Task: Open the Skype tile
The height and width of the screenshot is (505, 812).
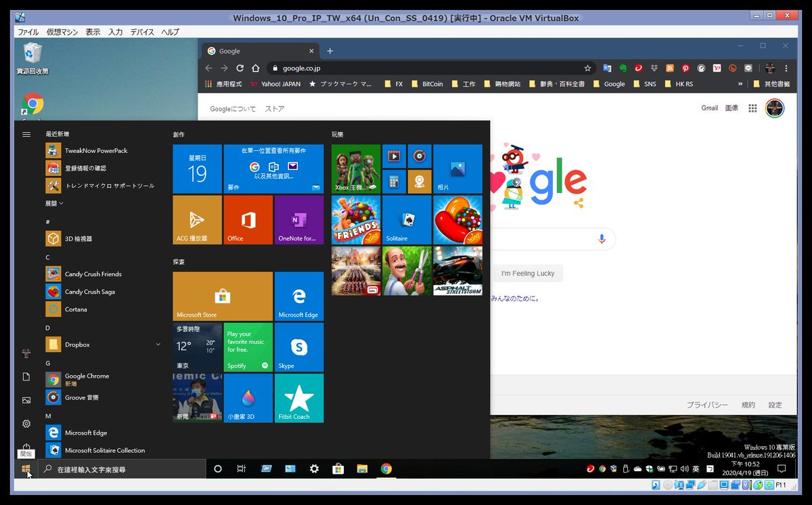Action: click(x=299, y=347)
